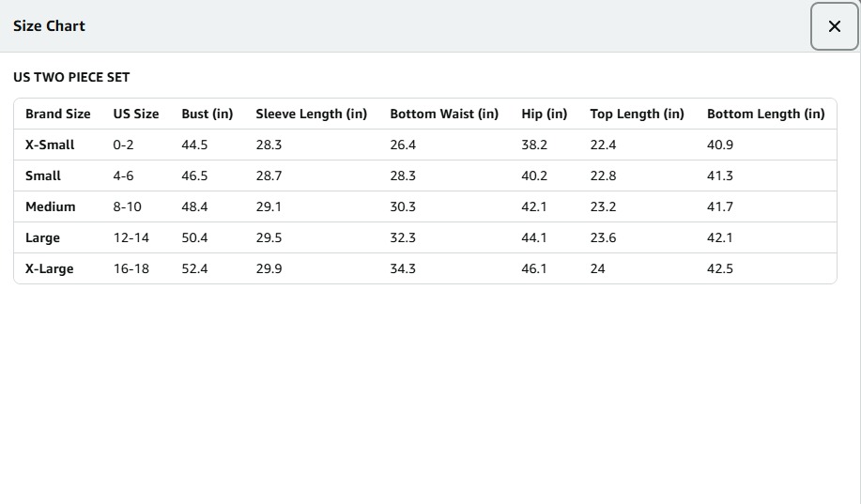Select the Bottom Length (in) header
Viewport: 861px width, 504px height.
click(765, 114)
